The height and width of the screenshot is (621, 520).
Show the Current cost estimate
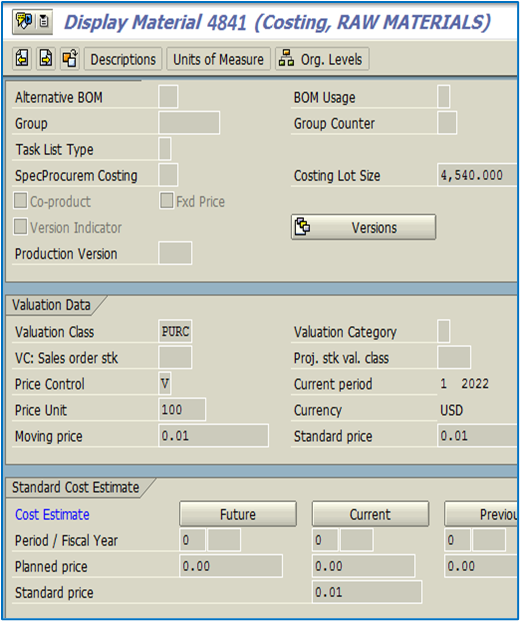click(370, 514)
